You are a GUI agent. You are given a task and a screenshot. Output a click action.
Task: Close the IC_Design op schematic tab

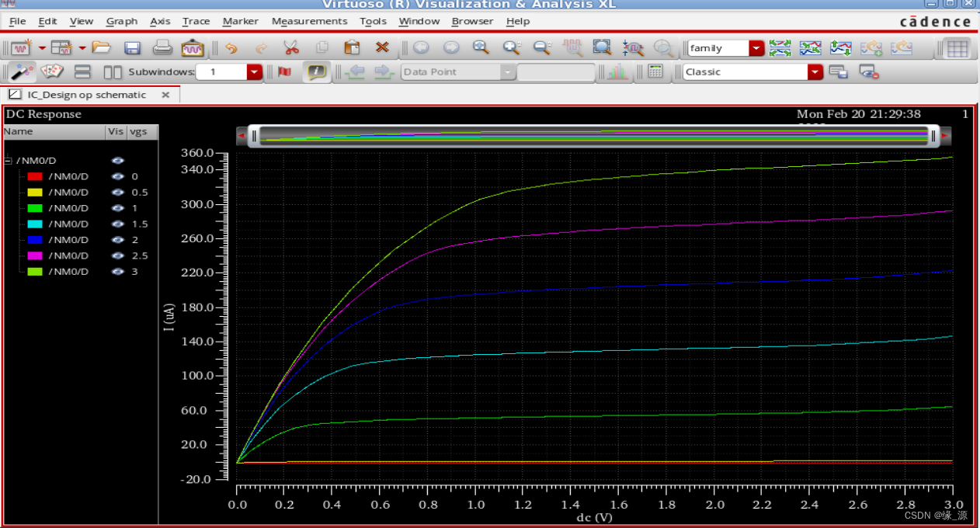point(165,95)
